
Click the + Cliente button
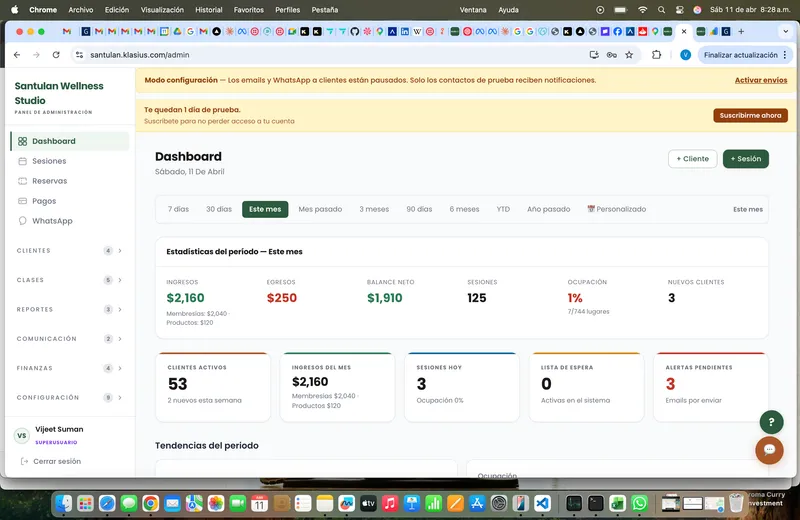pyautogui.click(x=692, y=159)
